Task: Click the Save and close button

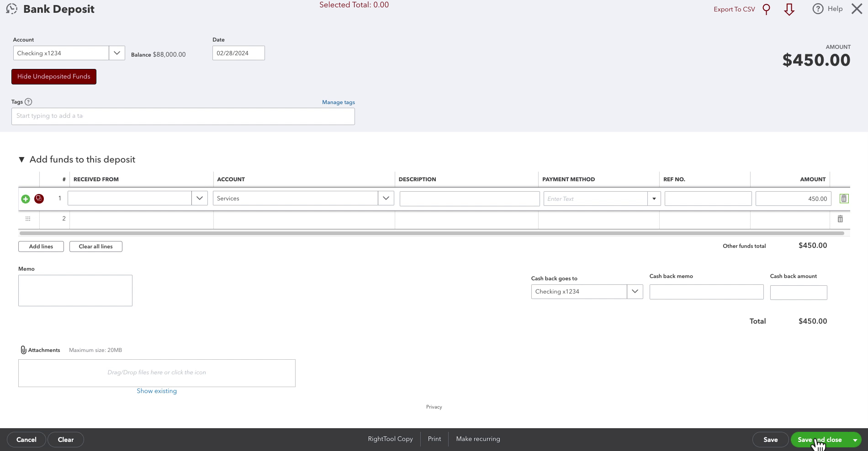Action: tap(820, 440)
